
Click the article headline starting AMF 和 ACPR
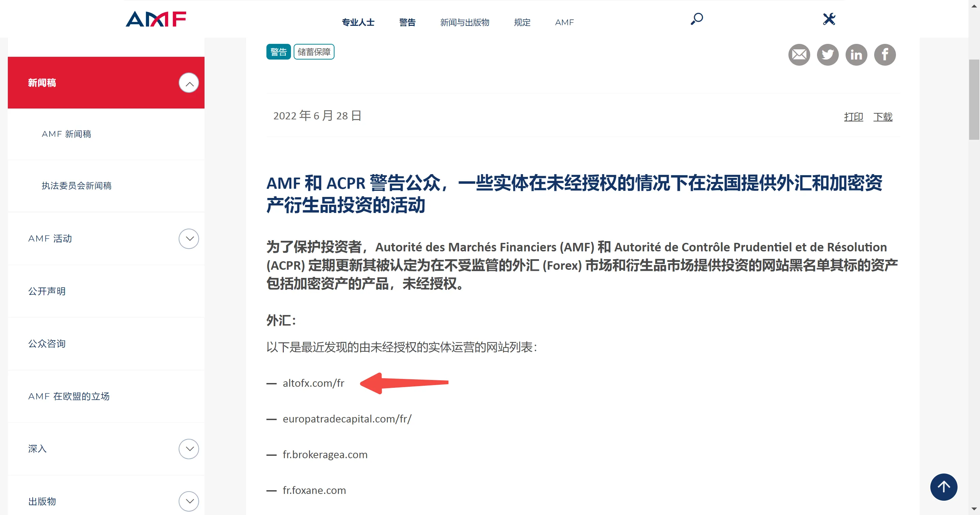574,194
